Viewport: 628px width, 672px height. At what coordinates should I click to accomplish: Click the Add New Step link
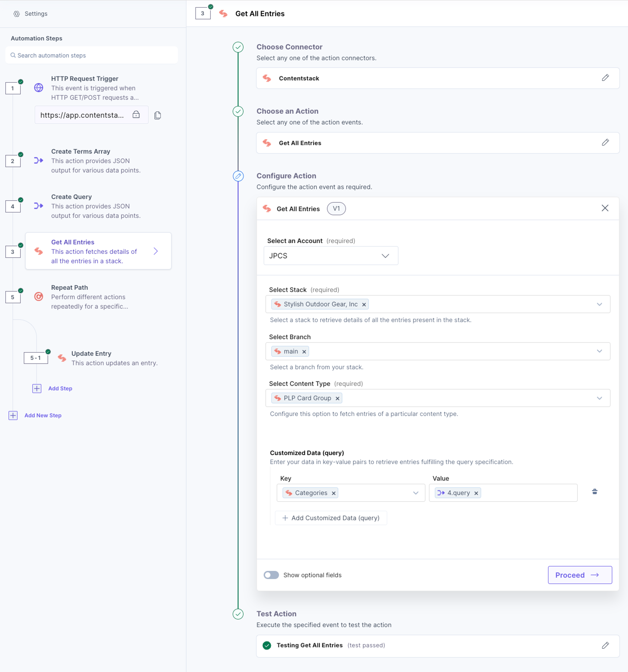(43, 415)
